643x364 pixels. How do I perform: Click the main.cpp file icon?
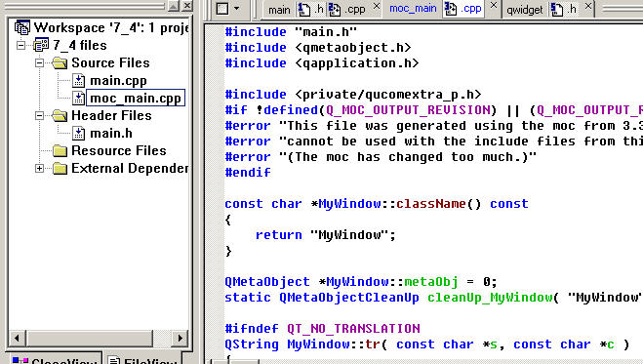point(78,80)
